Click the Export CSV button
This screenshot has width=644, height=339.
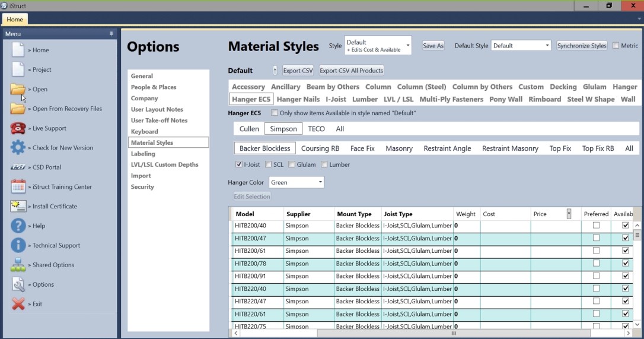coord(298,71)
